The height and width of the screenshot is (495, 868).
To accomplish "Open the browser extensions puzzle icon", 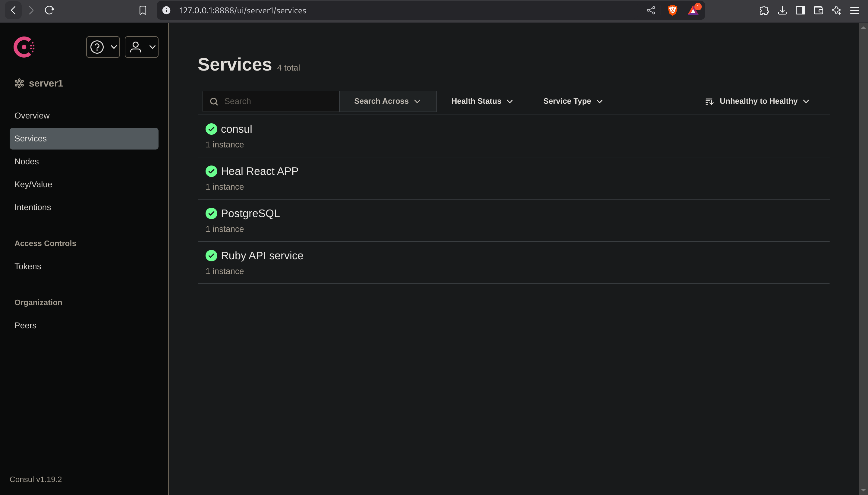I will (764, 10).
